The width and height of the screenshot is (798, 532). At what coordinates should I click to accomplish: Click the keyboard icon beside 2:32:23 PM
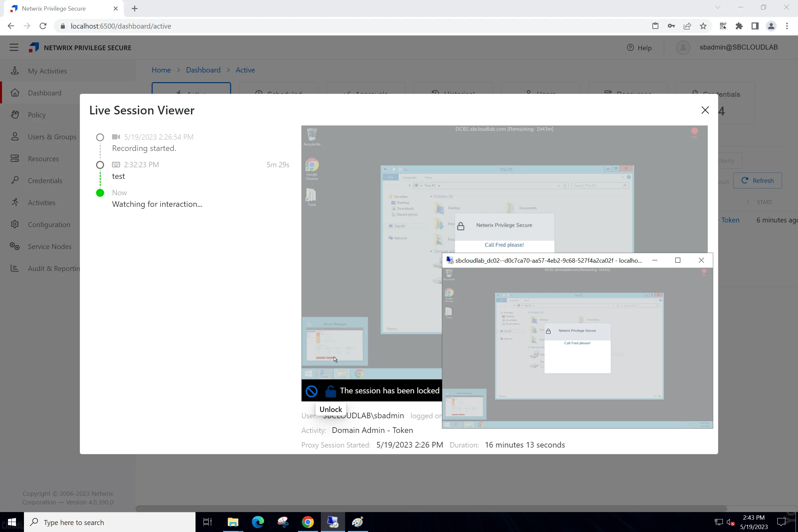coord(116,165)
